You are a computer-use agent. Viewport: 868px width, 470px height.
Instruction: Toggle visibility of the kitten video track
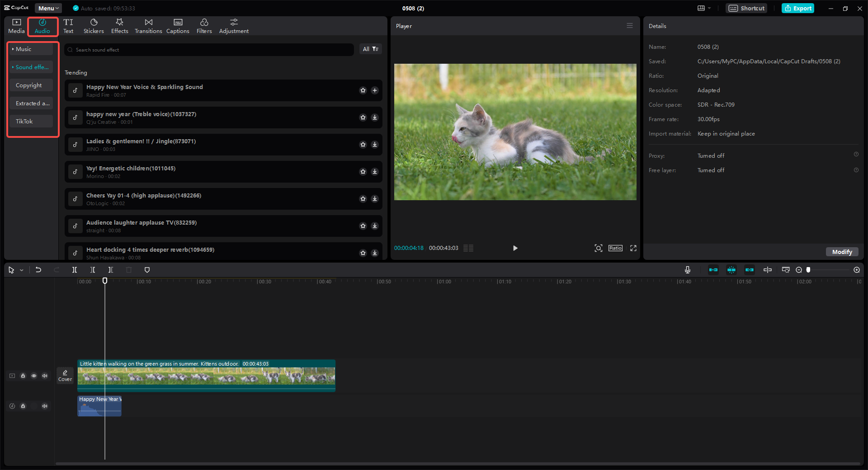34,376
